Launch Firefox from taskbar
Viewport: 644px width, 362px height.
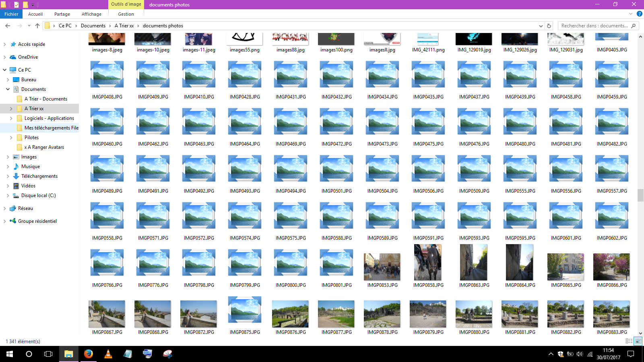(89, 354)
